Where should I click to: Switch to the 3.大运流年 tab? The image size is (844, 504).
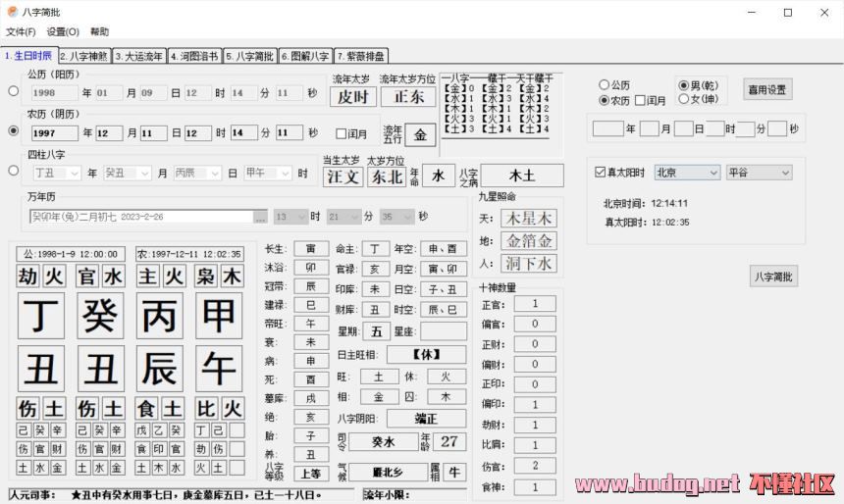click(x=139, y=56)
